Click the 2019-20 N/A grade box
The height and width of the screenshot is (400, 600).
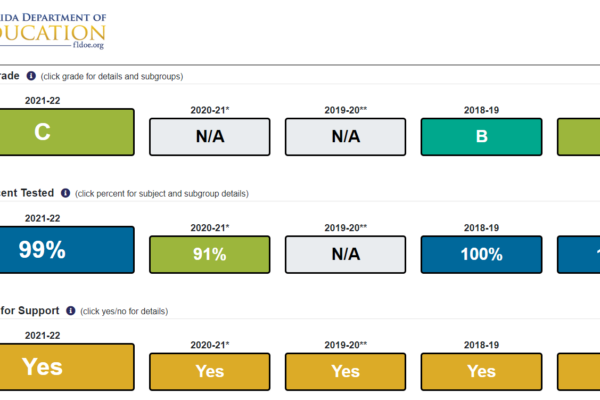pos(345,137)
